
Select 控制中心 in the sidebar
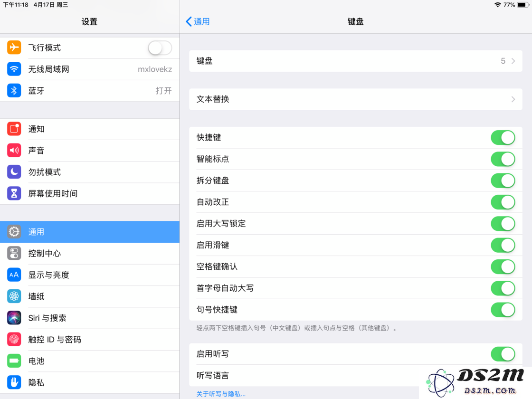click(x=90, y=254)
